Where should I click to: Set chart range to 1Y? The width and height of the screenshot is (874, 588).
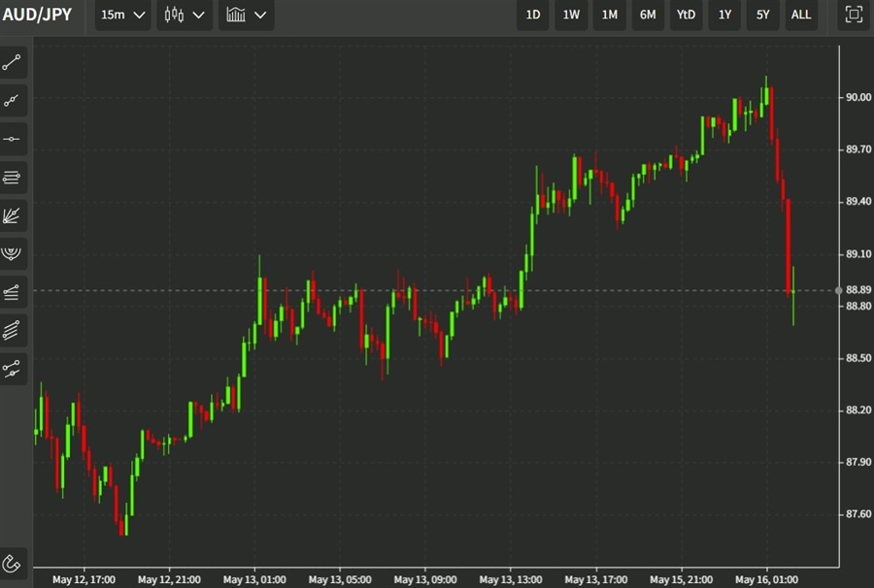point(724,15)
